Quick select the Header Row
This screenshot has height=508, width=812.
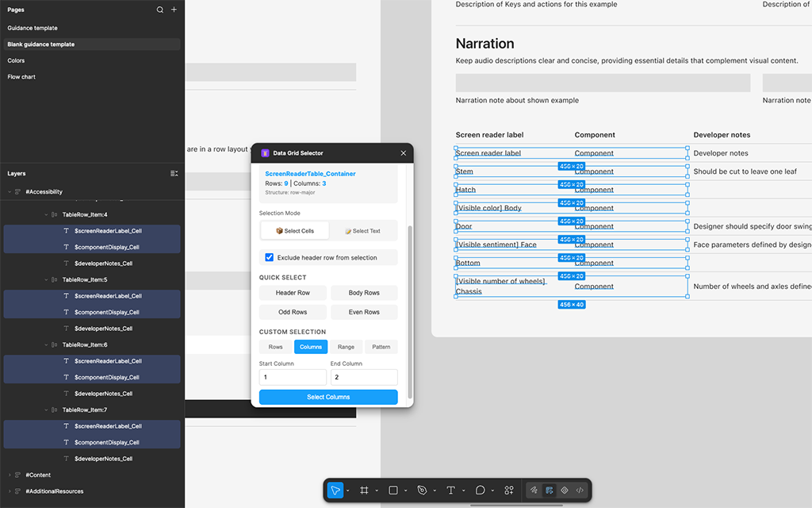(x=293, y=293)
